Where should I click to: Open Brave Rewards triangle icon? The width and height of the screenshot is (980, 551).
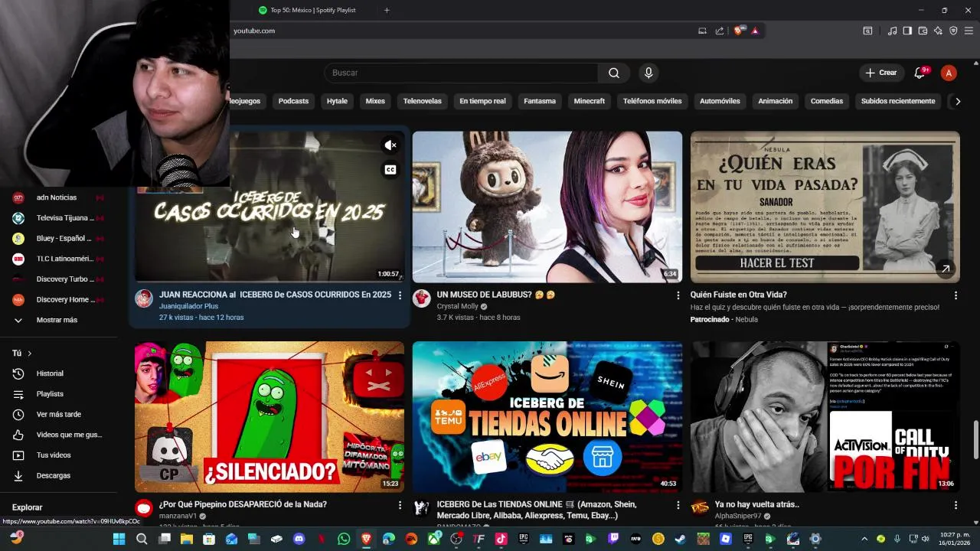pos(755,31)
